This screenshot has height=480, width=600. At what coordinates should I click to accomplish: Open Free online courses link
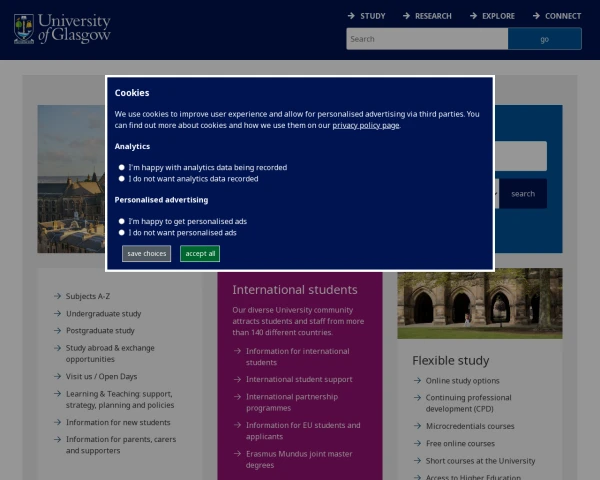pyautogui.click(x=460, y=443)
